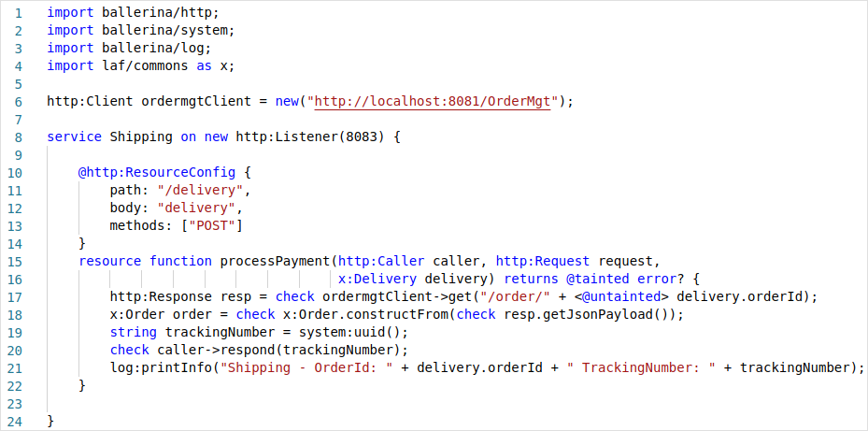868x431 pixels.
Task: Click the "Shipping - OrderId: " string
Action: coord(306,367)
